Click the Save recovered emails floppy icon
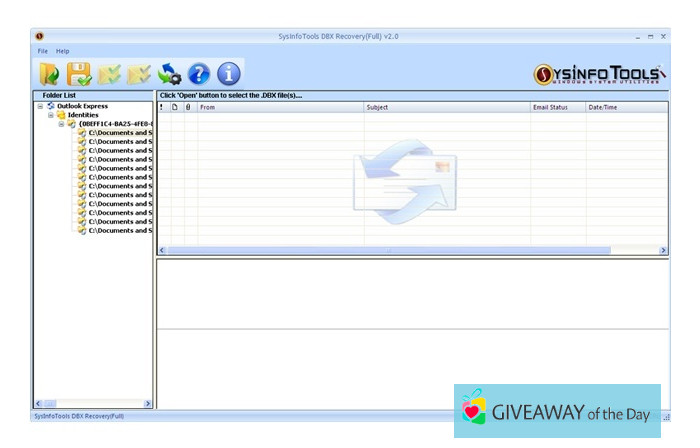This screenshot has width=700, height=448. coord(79,73)
